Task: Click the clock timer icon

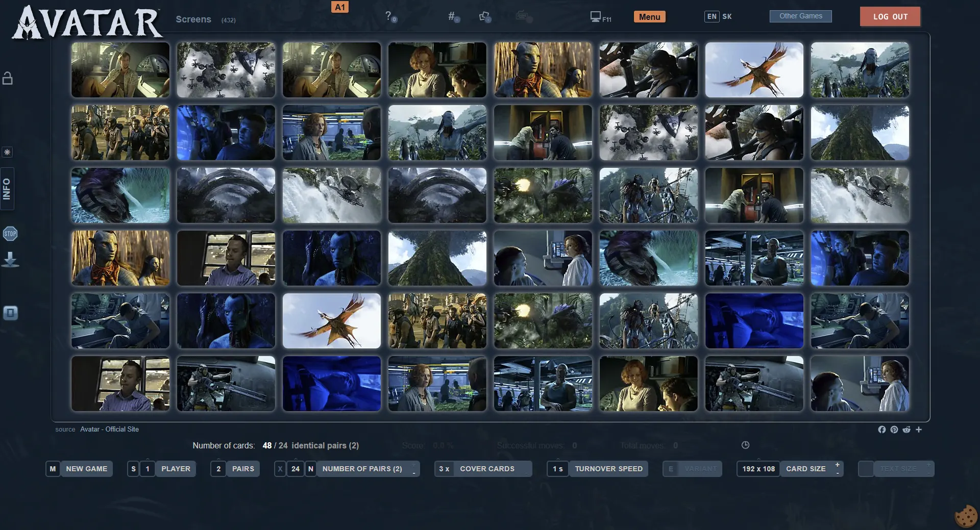Action: click(745, 445)
